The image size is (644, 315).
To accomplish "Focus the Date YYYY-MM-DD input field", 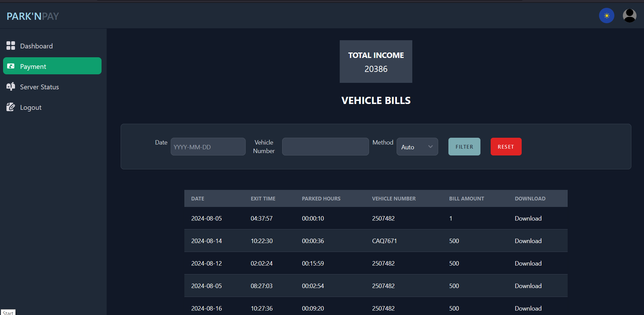I will point(208,147).
